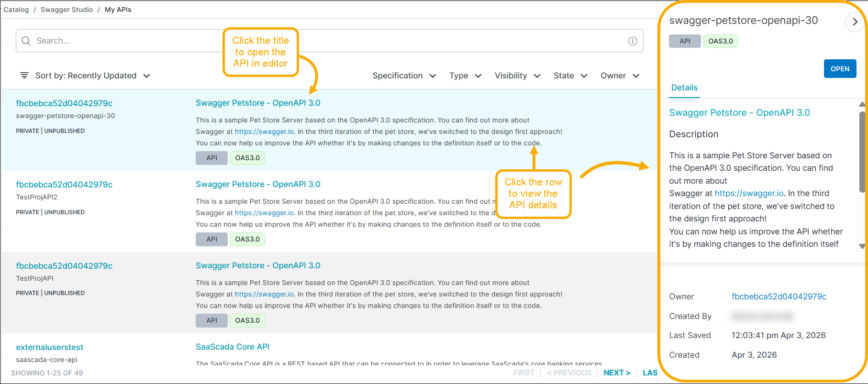The width and height of the screenshot is (868, 384).
Task: Open swagger.io link in TestProjAPI row
Action: click(264, 294)
